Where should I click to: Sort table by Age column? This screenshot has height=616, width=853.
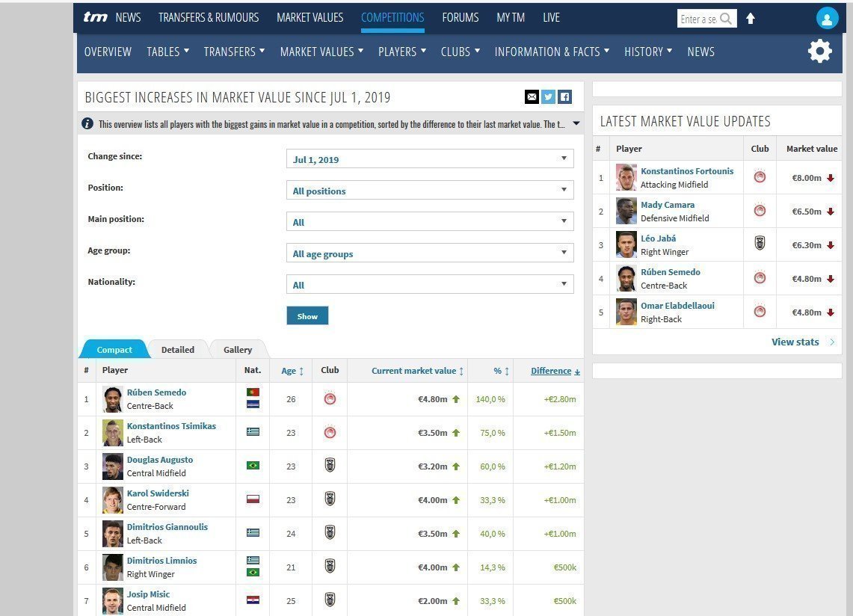(292, 371)
